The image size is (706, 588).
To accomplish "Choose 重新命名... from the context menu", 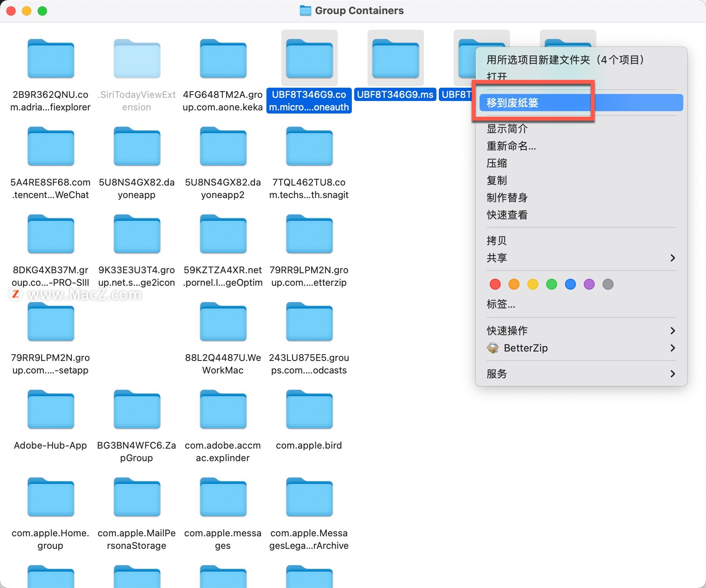I will (x=581, y=146).
